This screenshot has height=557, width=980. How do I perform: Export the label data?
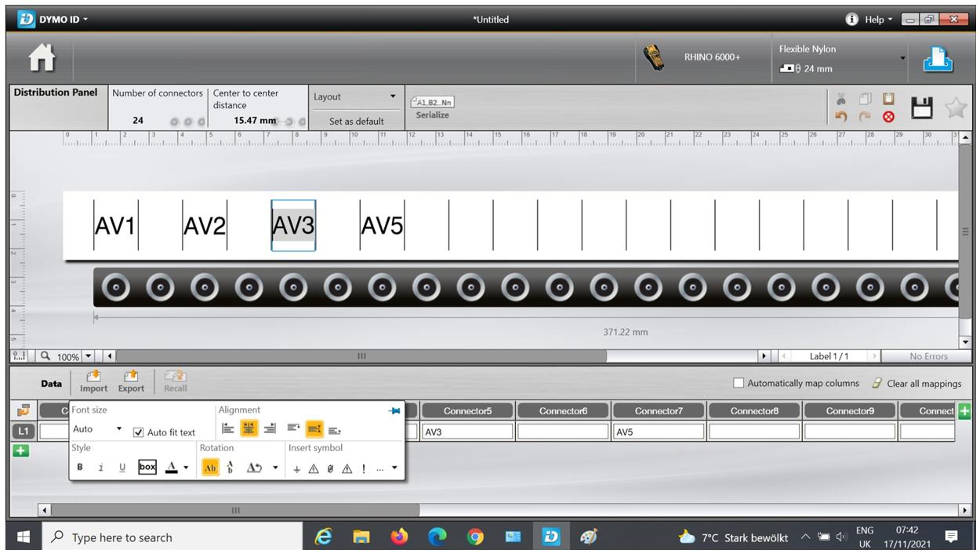(x=131, y=382)
